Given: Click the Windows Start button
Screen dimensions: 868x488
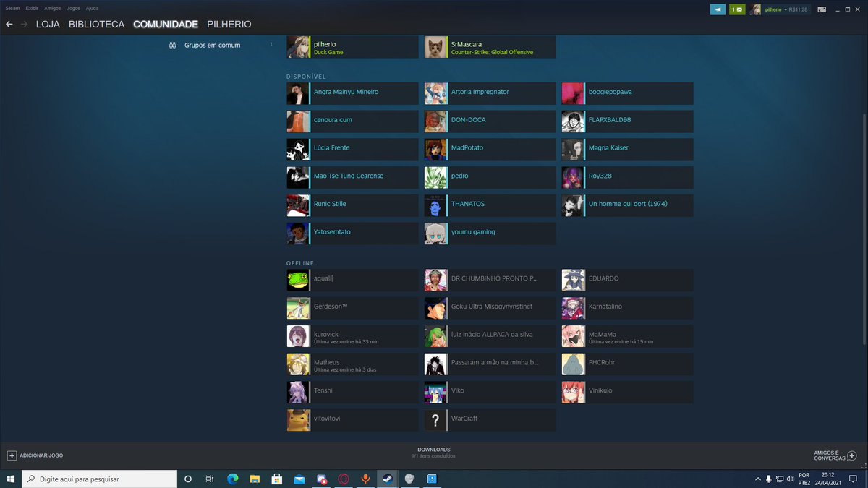Looking at the screenshot, I should tap(11, 479).
